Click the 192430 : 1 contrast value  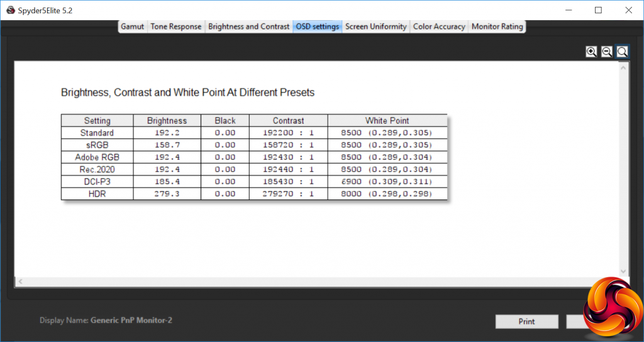pos(288,157)
